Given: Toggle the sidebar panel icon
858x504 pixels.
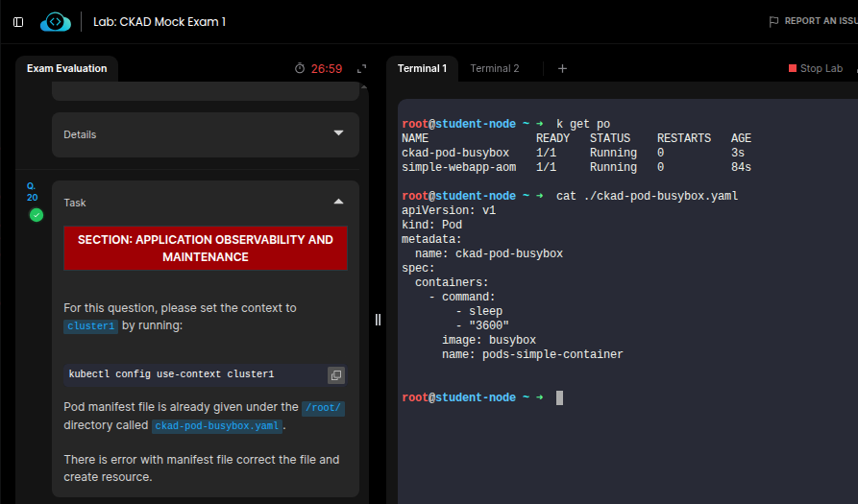Looking at the screenshot, I should tap(18, 21).
